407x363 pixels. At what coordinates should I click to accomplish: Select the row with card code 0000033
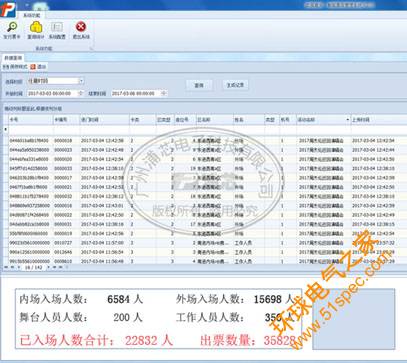pyautogui.click(x=206, y=169)
